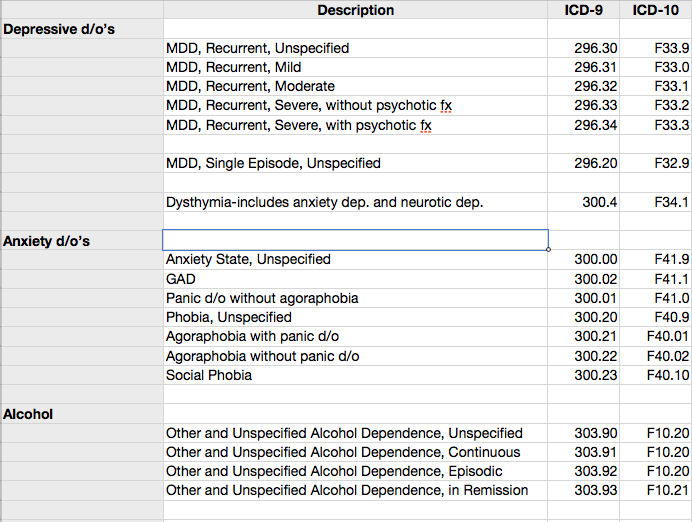Click the ICD-9 value 300.02
692x522 pixels.
(596, 279)
